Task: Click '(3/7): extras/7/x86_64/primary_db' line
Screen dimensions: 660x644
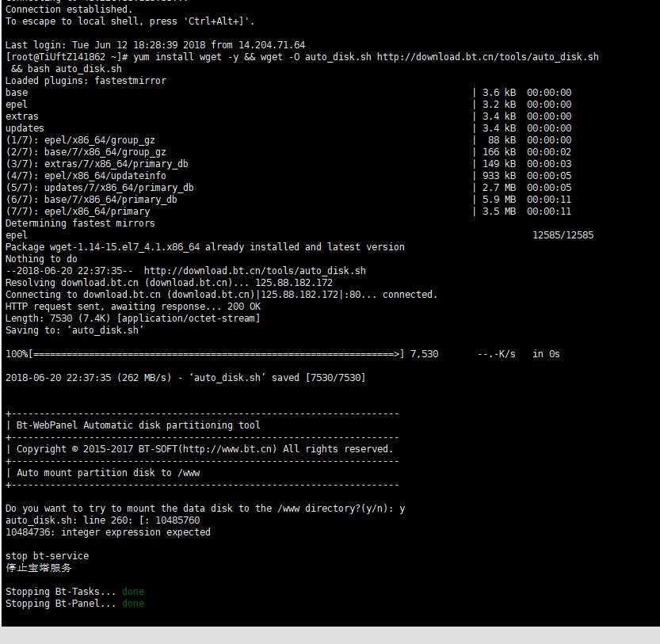Action: pyautogui.click(x=97, y=163)
